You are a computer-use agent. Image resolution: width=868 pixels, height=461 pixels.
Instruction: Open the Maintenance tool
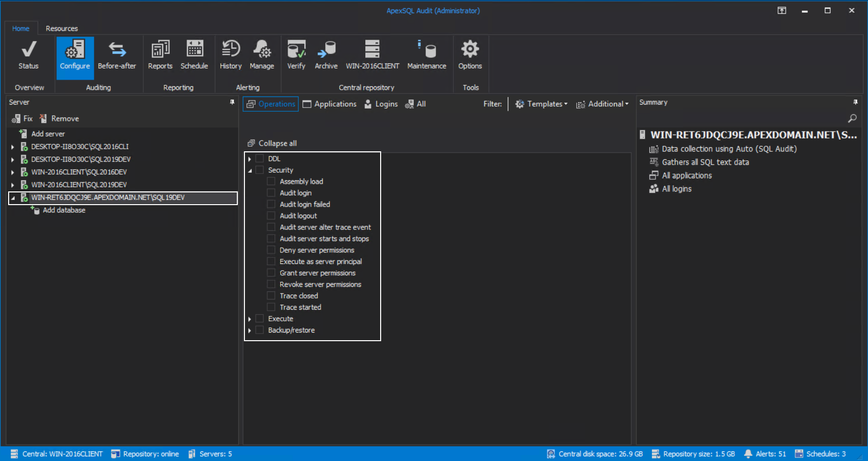coord(427,56)
